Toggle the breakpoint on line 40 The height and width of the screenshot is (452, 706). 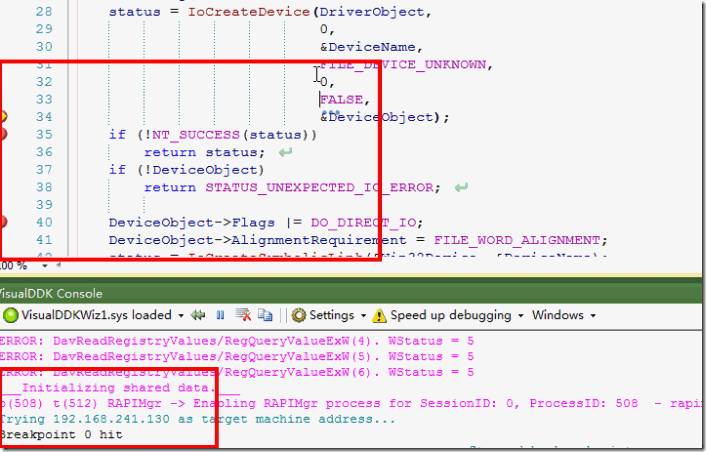pos(3,222)
